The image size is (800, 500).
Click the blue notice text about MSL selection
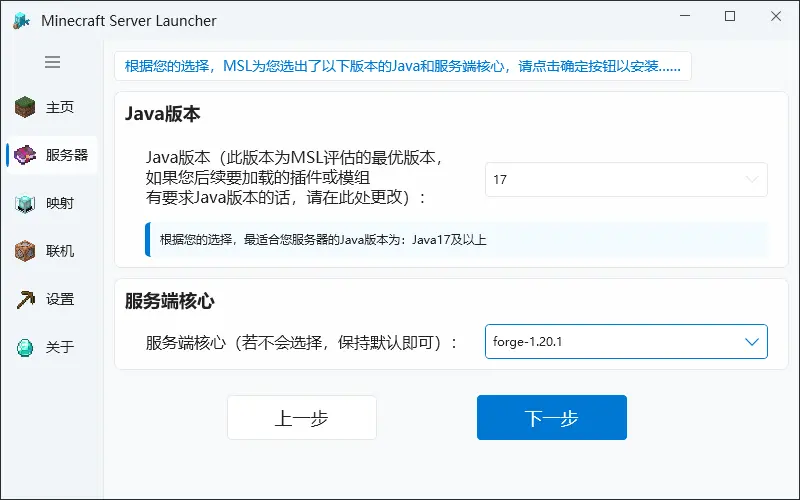[x=403, y=66]
